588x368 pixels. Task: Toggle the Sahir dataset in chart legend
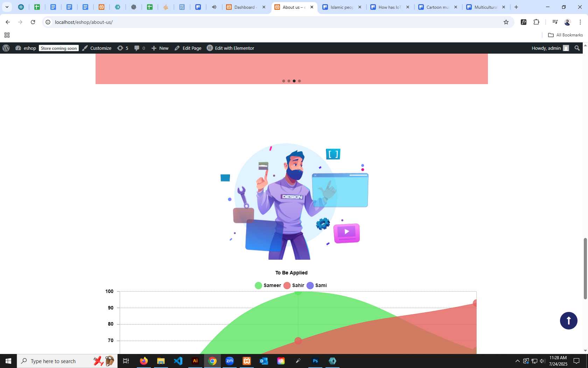pyautogui.click(x=294, y=285)
